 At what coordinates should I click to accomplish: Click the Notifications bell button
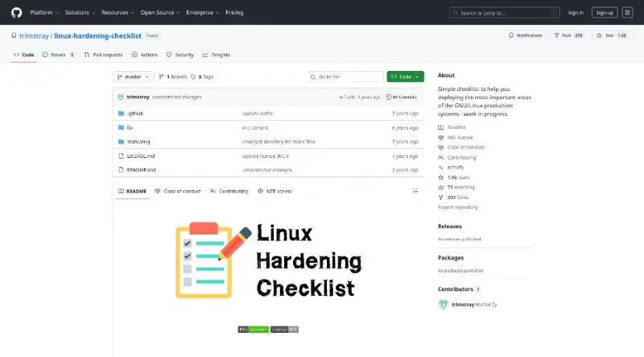pos(526,35)
